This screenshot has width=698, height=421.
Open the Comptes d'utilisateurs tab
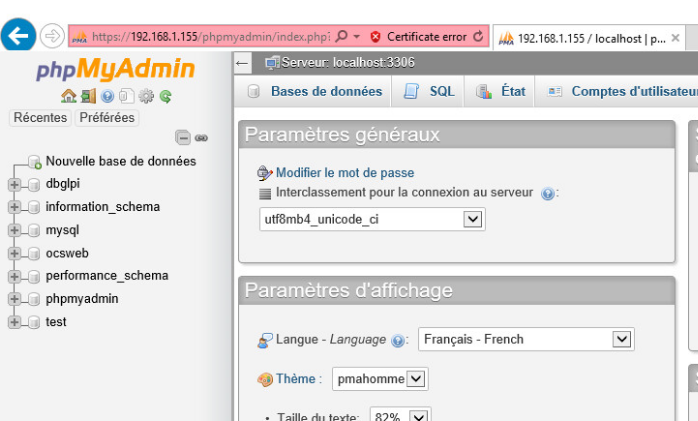pyautogui.click(x=619, y=92)
